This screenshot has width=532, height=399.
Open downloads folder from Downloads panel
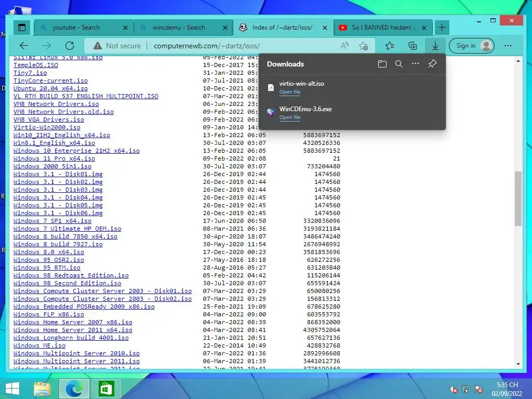click(382, 64)
